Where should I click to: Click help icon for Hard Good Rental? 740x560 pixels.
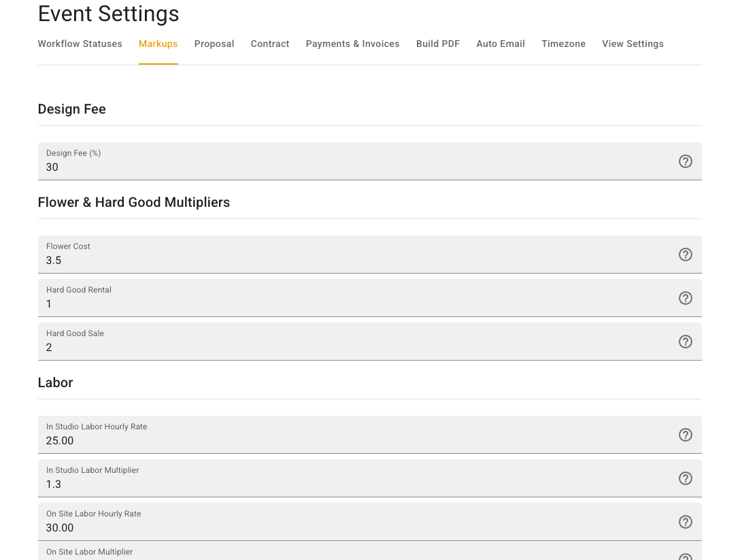686,298
